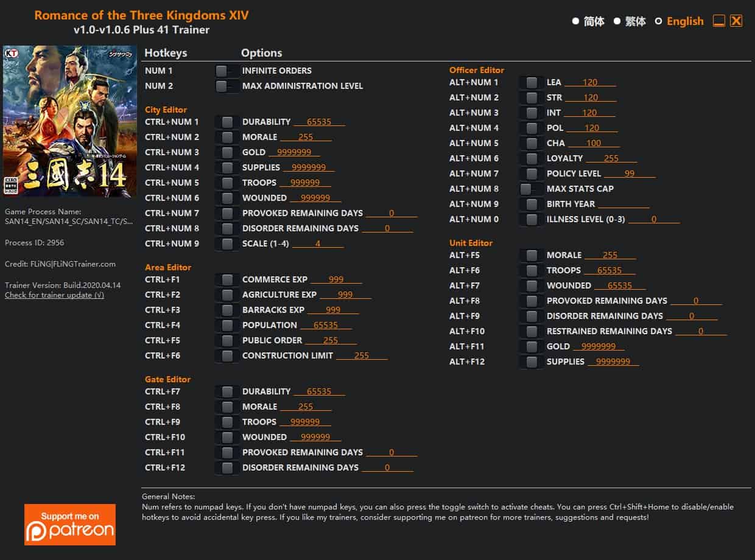Edit City Editor Gold value field
Screen dimensions: 755x560
pyautogui.click(x=294, y=152)
